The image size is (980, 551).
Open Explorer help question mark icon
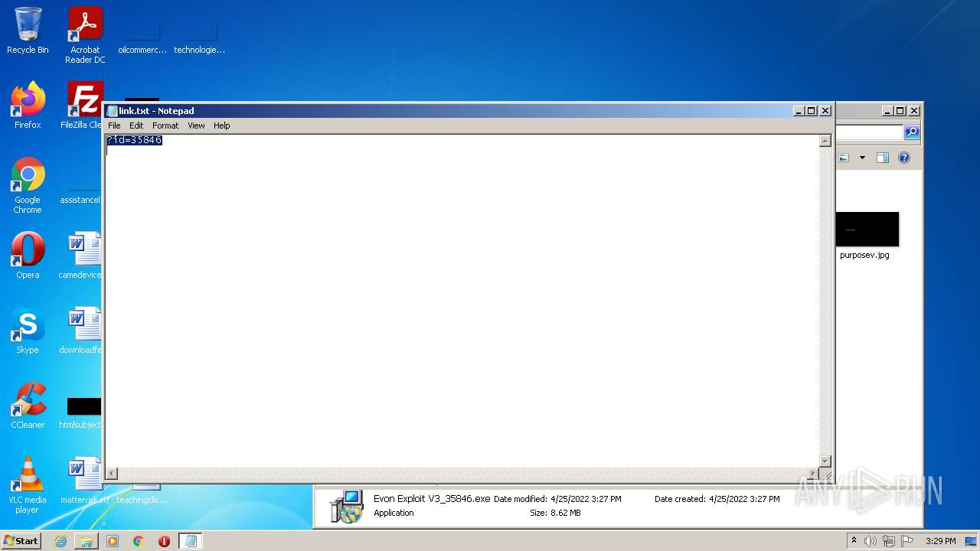click(x=904, y=158)
